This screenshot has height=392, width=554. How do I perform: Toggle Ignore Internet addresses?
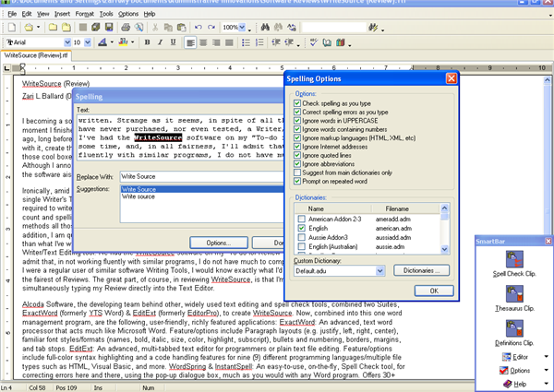297,147
